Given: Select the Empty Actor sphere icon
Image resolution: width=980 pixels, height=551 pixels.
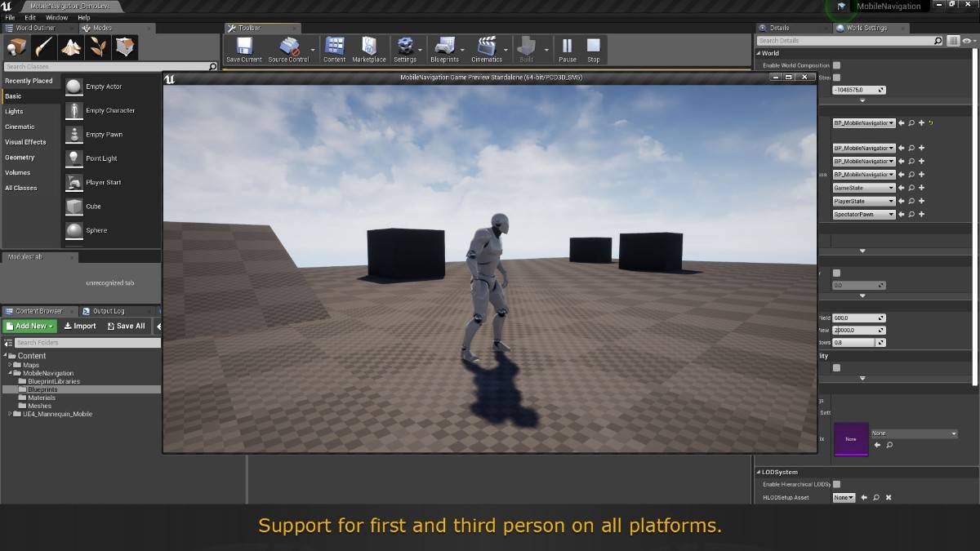Looking at the screenshot, I should [x=74, y=87].
